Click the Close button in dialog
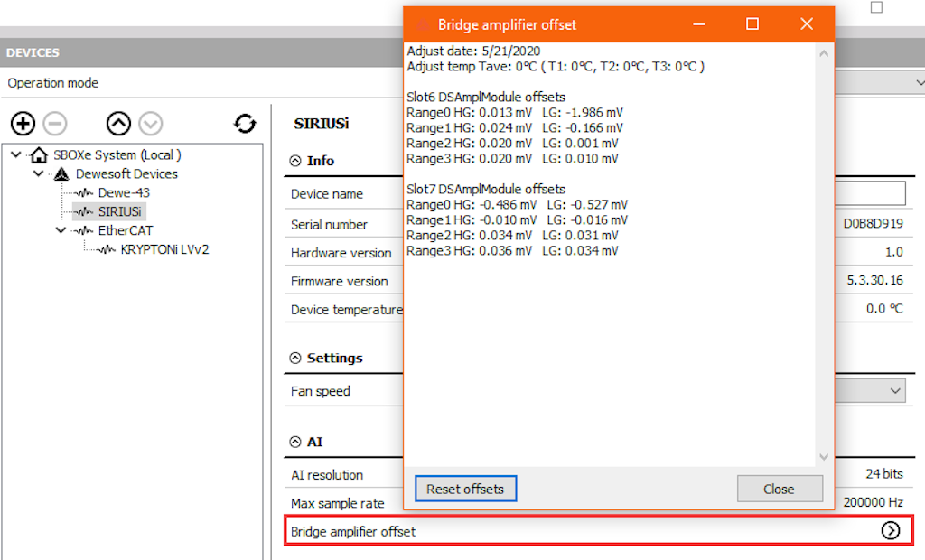This screenshot has height=560, width=925. click(x=780, y=489)
